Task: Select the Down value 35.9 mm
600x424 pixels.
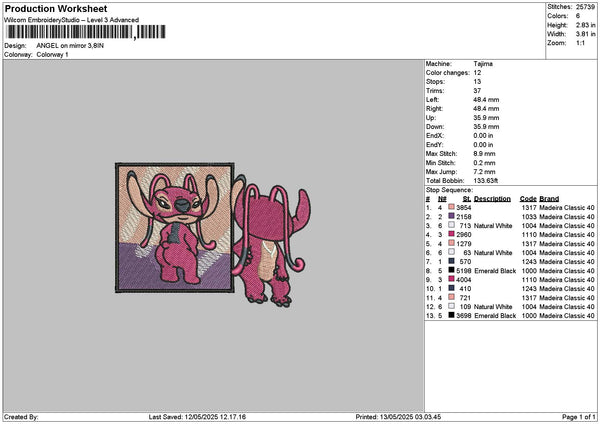Action: pos(486,127)
